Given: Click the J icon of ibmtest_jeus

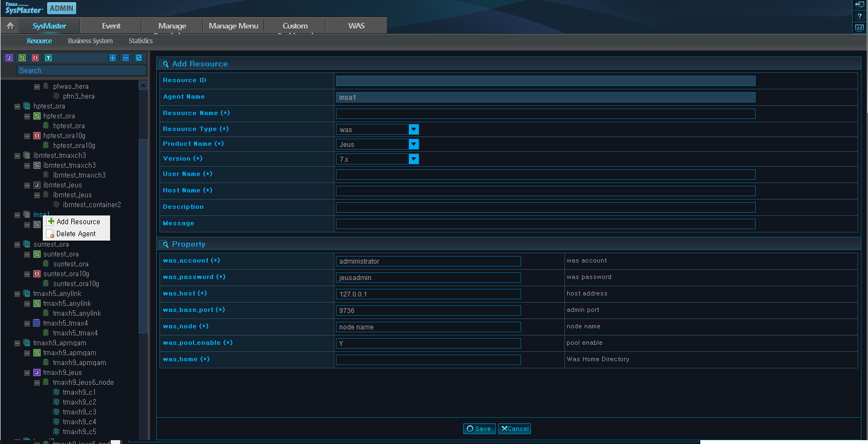Looking at the screenshot, I should point(37,185).
